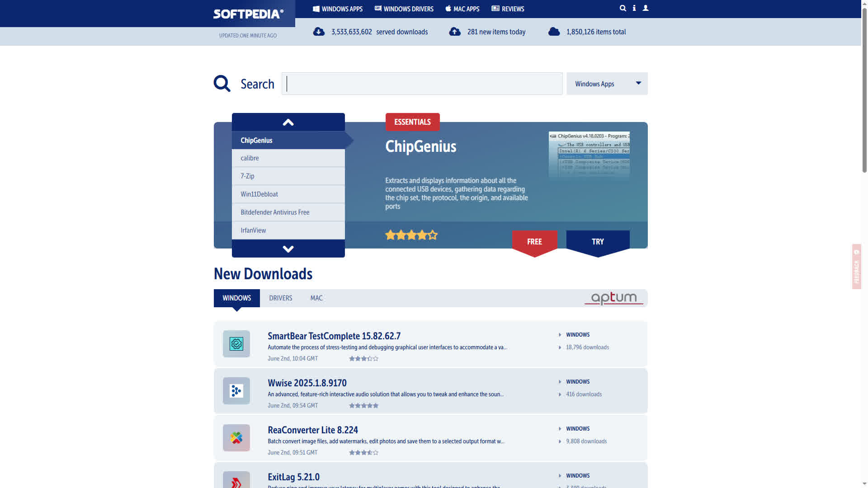Image resolution: width=868 pixels, height=488 pixels.
Task: Click the TRY button
Action: (598, 242)
